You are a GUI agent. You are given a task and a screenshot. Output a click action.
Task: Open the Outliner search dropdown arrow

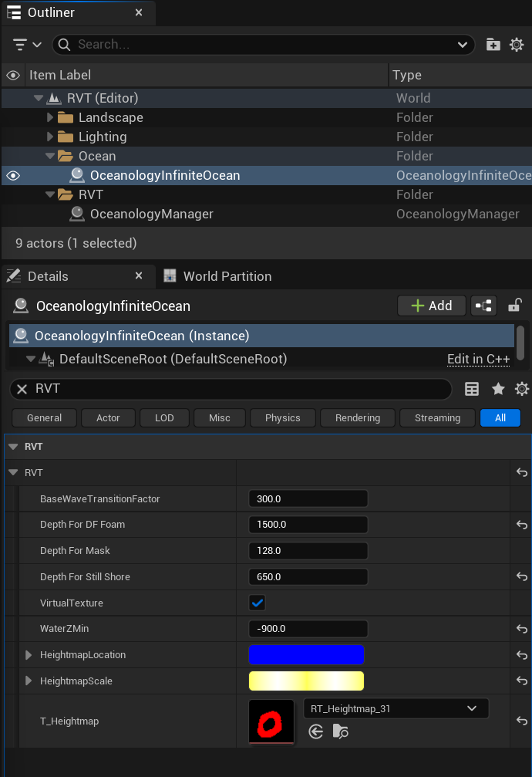(x=462, y=45)
